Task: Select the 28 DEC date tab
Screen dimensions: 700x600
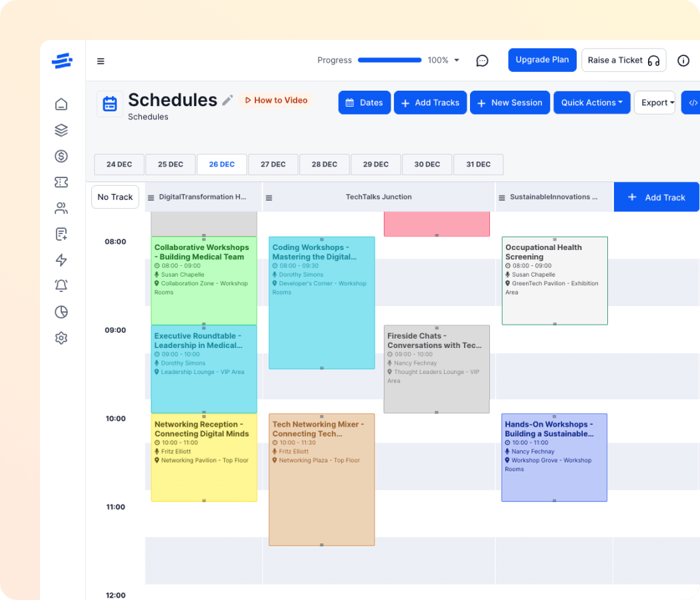Action: 325,164
